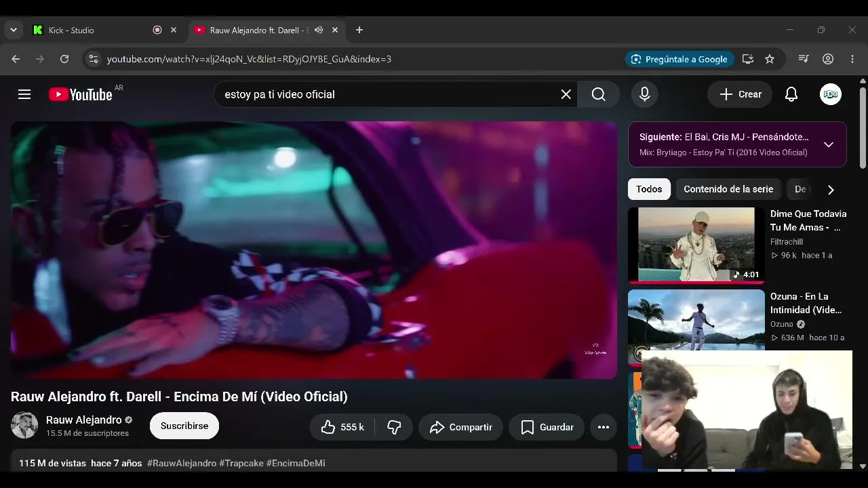Click the video player to pause

click(314, 250)
